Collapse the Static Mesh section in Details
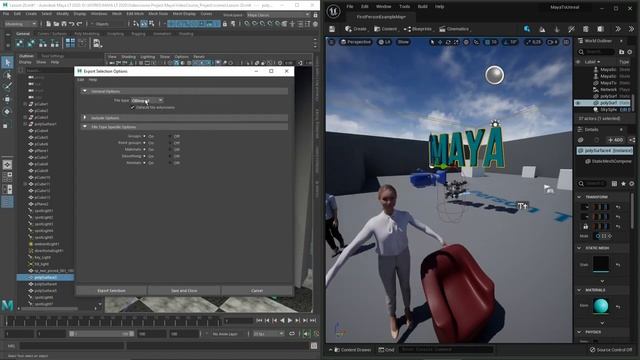The image size is (640, 360). (579, 248)
